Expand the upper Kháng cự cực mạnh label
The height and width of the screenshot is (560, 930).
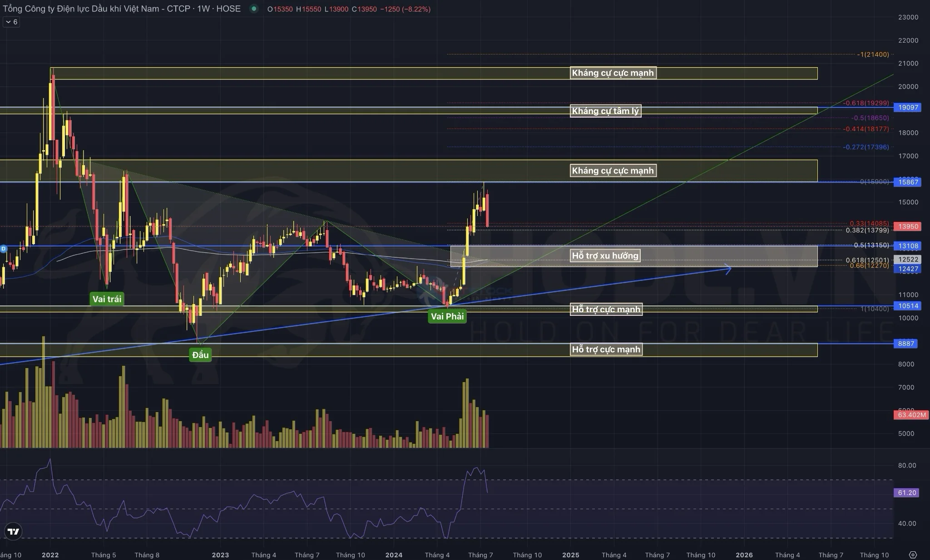(613, 73)
